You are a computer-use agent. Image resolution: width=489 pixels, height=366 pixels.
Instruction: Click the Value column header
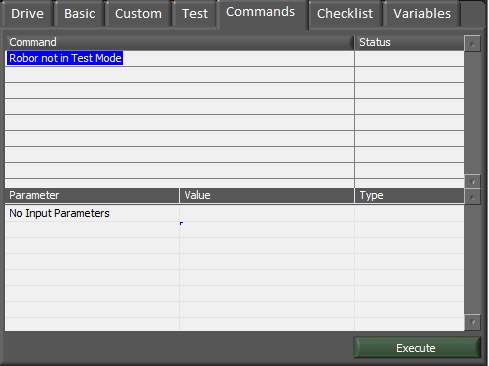(267, 195)
